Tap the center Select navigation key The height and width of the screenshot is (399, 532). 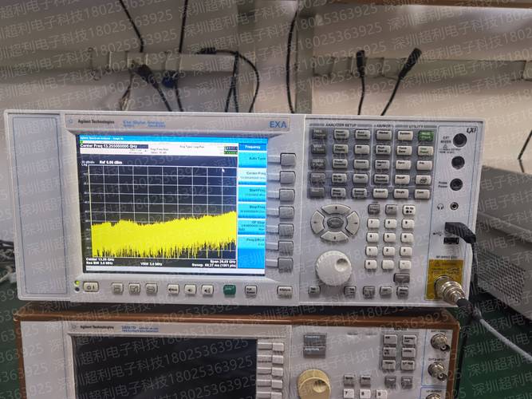pyautogui.click(x=335, y=223)
